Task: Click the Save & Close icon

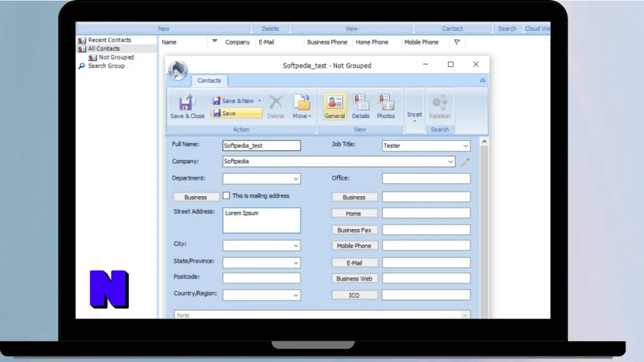Action: point(187,107)
